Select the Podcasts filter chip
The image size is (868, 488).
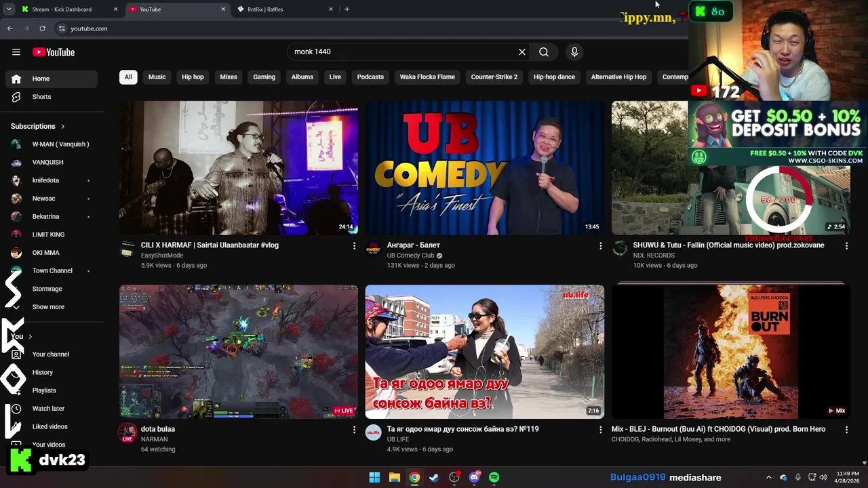[x=370, y=77]
